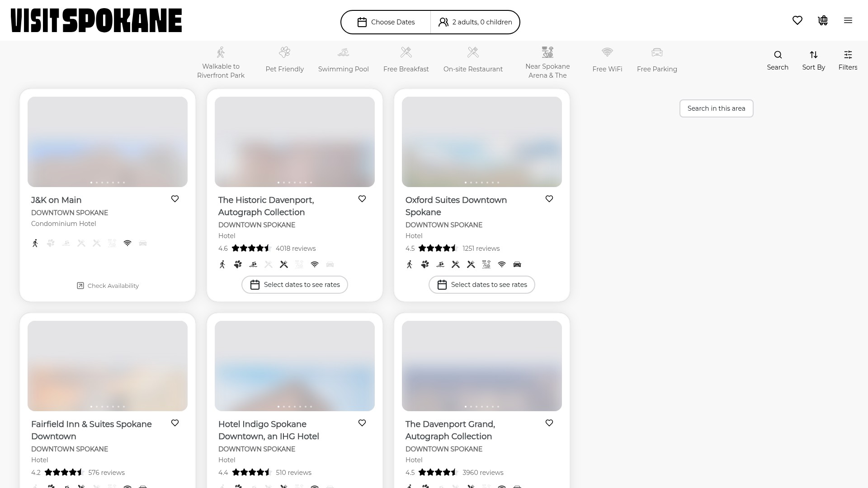Click 576 reviews on Fairfield Inn
This screenshot has width=868, height=488.
pos(107,473)
